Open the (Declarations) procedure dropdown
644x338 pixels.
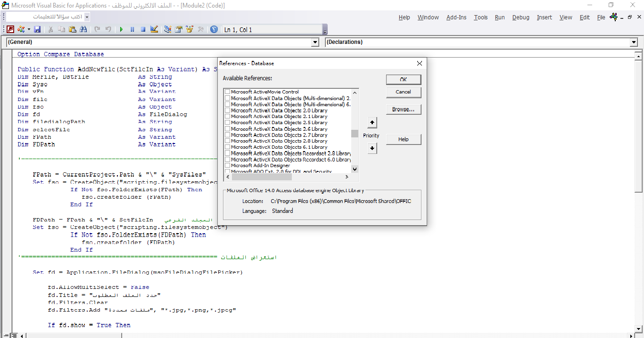click(x=634, y=42)
